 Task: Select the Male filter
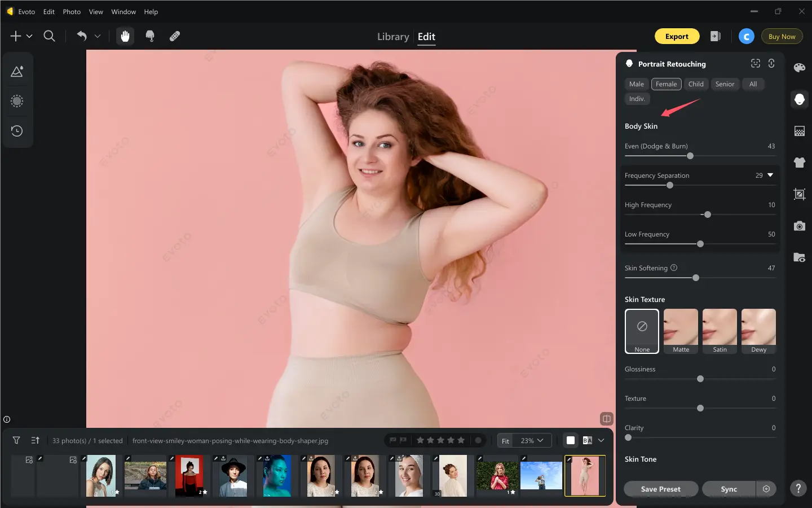(x=637, y=84)
